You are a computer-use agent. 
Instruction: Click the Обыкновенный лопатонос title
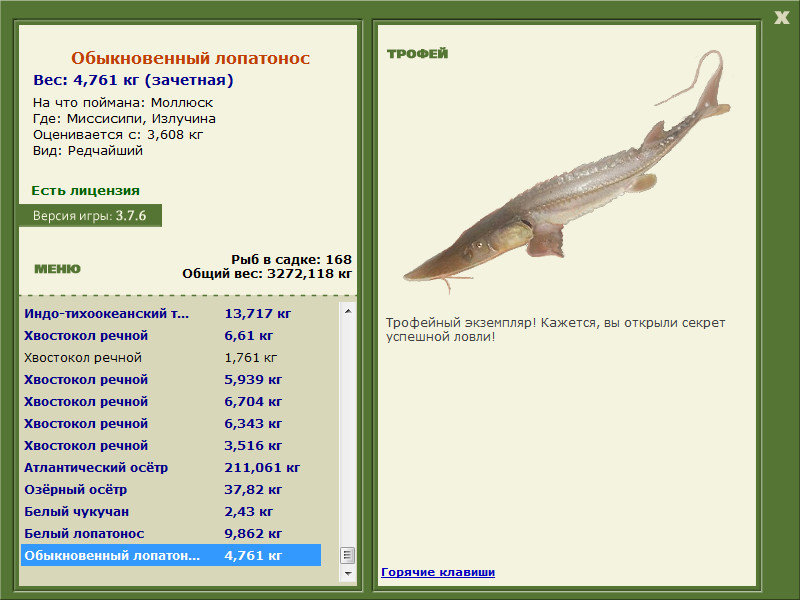pos(190,58)
